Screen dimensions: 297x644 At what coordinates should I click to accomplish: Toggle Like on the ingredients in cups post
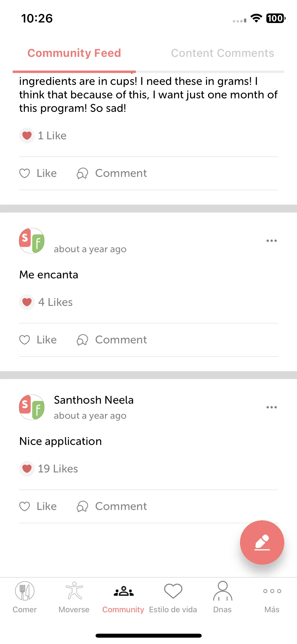(x=38, y=173)
